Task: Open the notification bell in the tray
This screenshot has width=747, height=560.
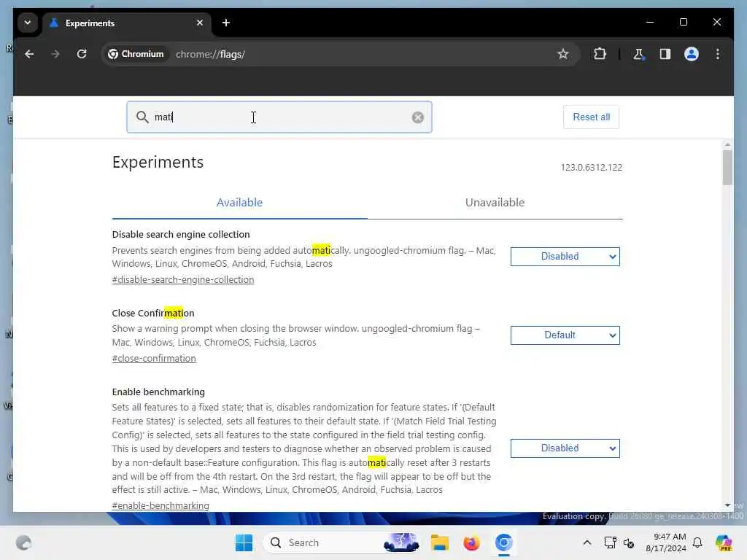Action: point(697,542)
